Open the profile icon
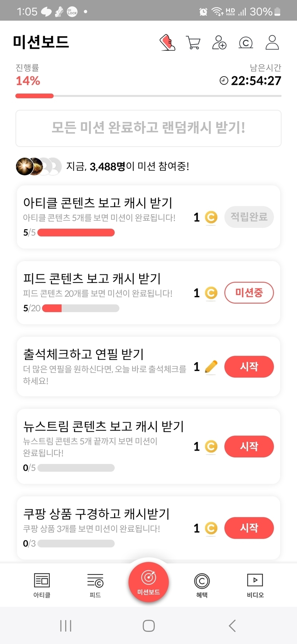 coord(272,43)
